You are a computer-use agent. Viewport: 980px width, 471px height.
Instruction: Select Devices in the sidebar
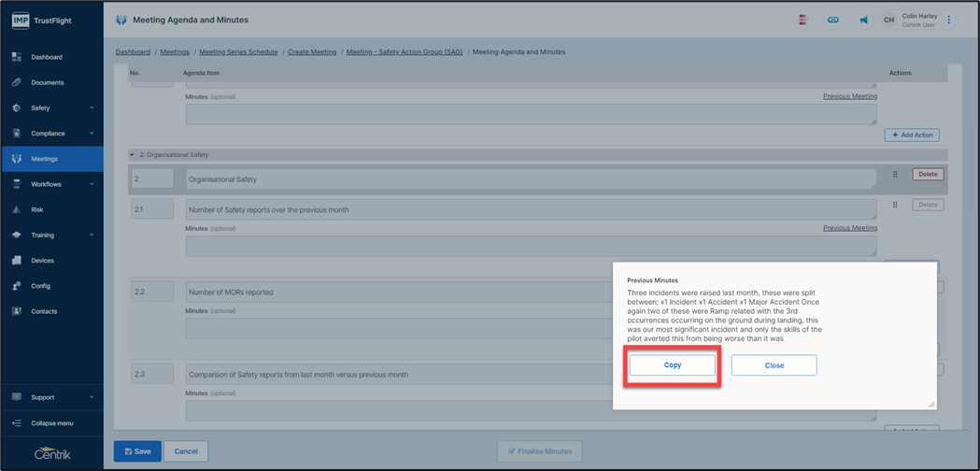pos(42,261)
